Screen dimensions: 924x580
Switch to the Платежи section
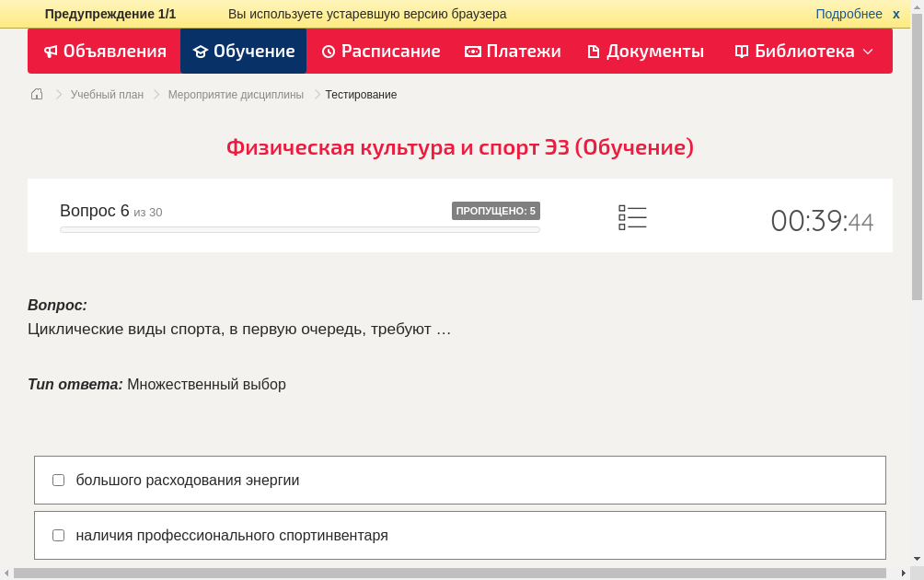click(x=513, y=52)
